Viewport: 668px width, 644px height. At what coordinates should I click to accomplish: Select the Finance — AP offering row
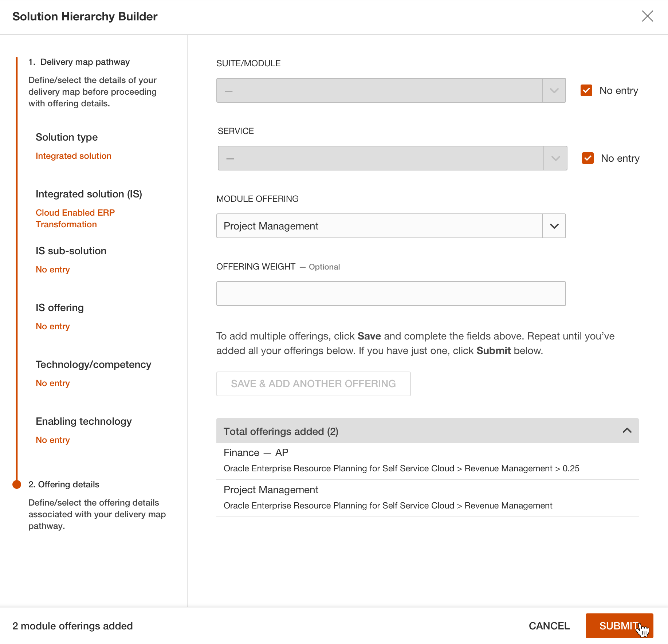click(427, 461)
